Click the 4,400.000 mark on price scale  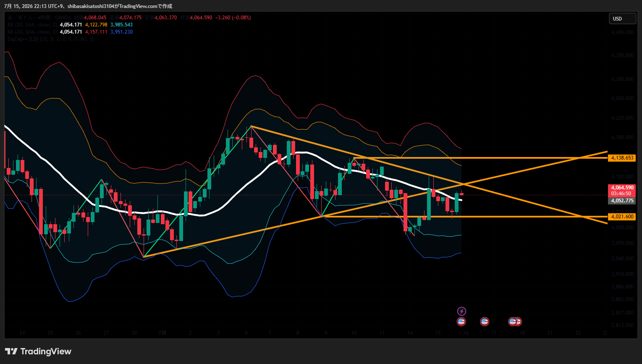pyautogui.click(x=622, y=32)
